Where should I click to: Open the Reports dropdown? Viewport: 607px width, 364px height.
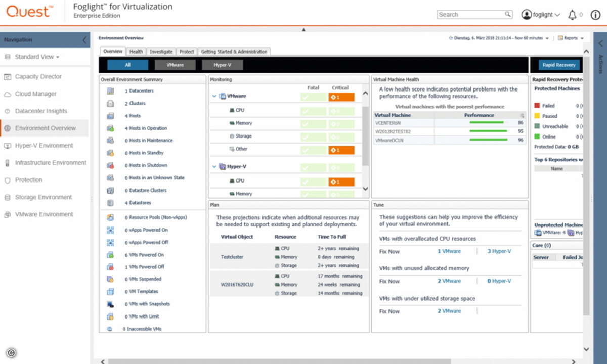click(x=571, y=38)
